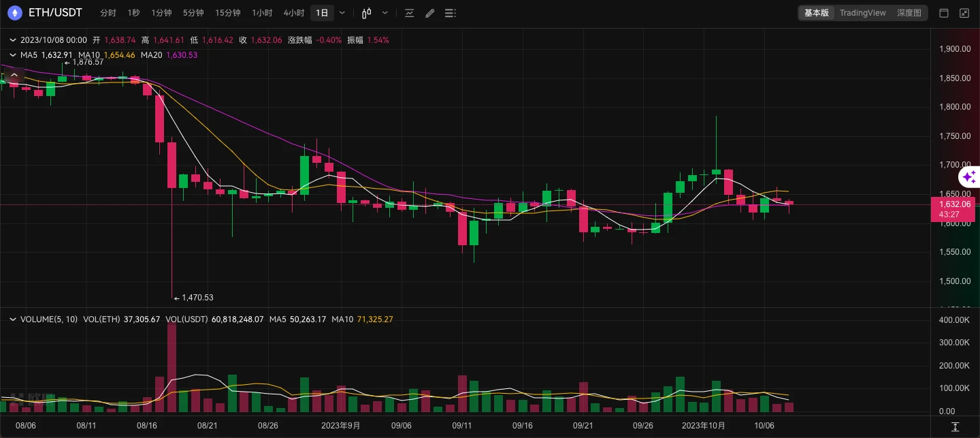Image resolution: width=980 pixels, height=438 pixels.
Task: Click the collapse-up arrow button on chart
Action: pos(14,75)
